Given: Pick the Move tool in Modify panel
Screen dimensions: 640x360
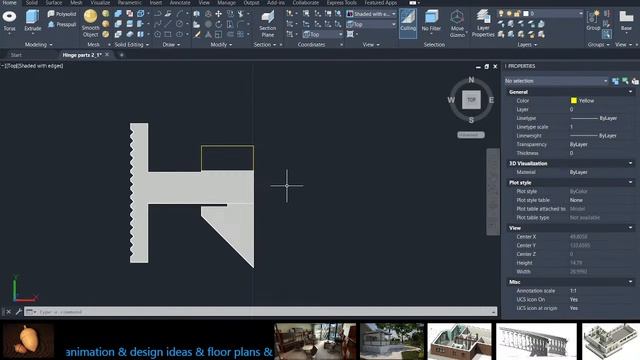Looking at the screenshot, I should (219, 14).
